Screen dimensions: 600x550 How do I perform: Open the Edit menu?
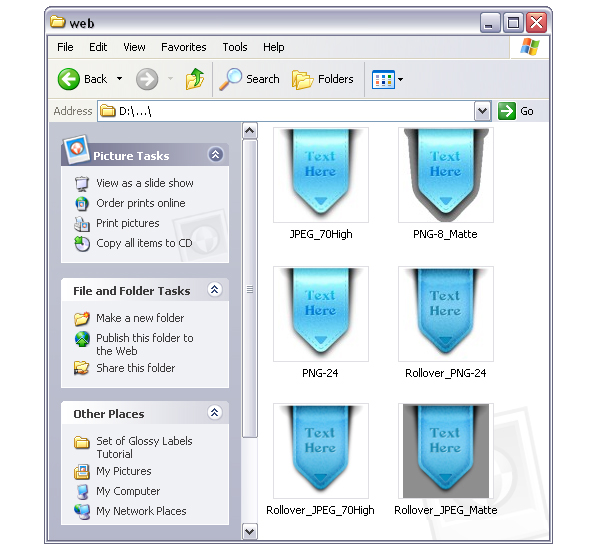98,47
